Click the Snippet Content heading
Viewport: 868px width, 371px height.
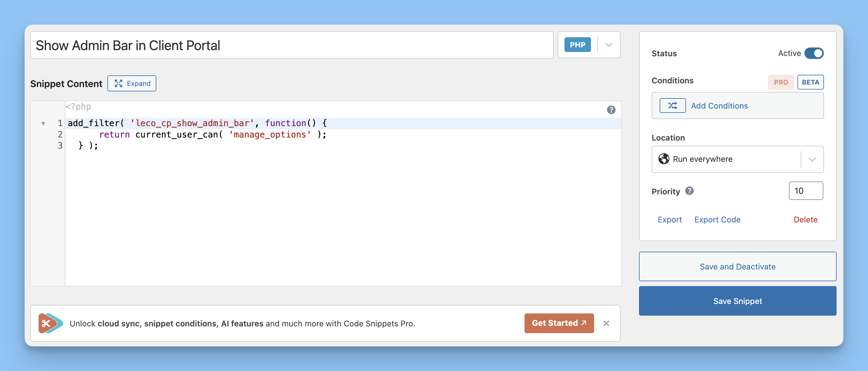point(66,84)
